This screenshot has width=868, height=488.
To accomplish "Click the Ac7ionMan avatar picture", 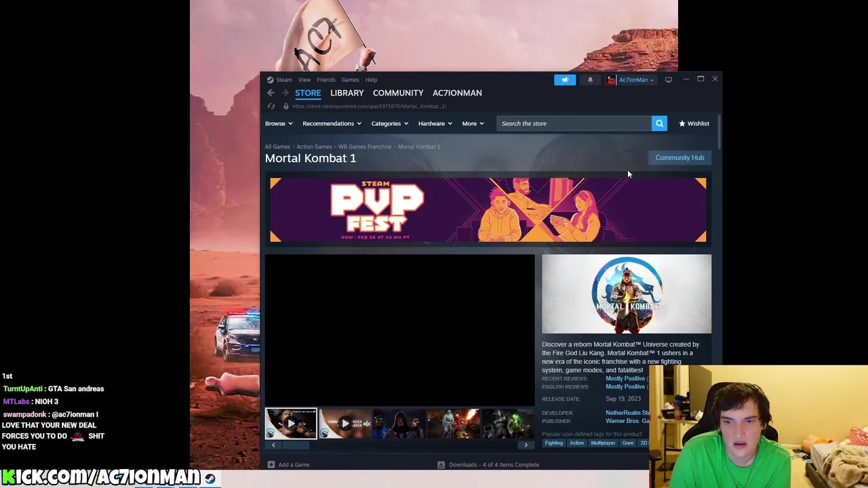I will tap(611, 80).
